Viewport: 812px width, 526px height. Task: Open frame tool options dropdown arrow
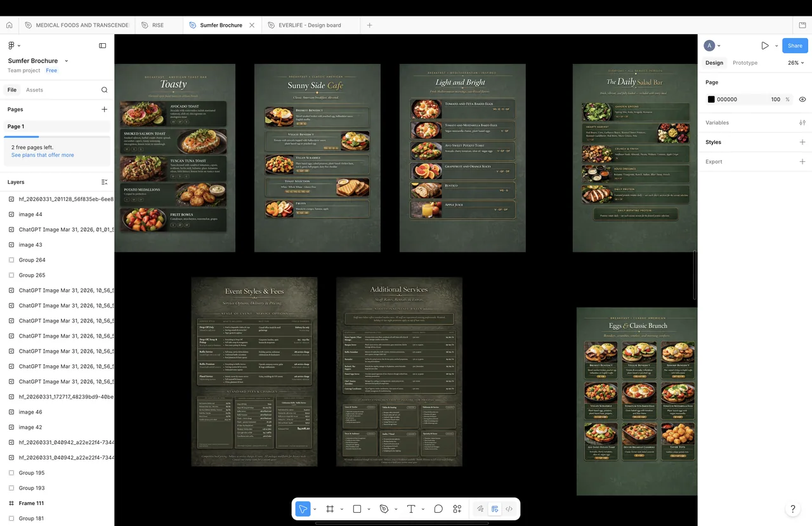341,509
